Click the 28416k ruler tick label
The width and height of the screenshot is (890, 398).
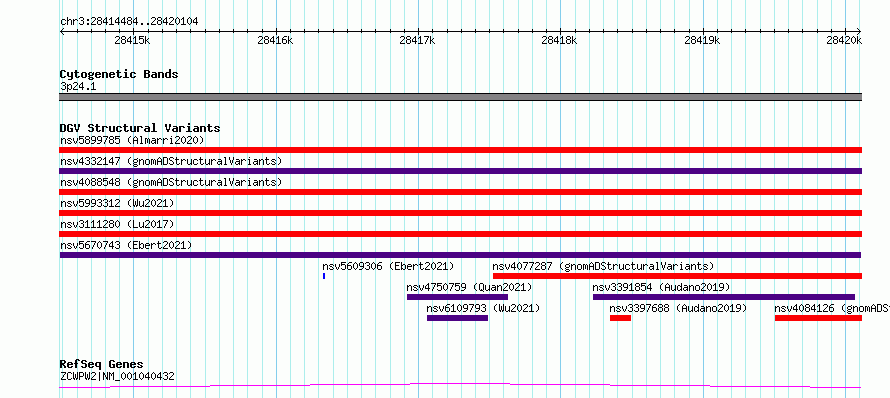tap(275, 40)
